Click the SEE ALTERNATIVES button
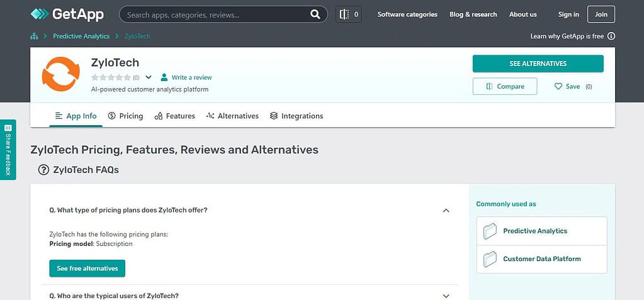The height and width of the screenshot is (300, 644). tap(538, 64)
